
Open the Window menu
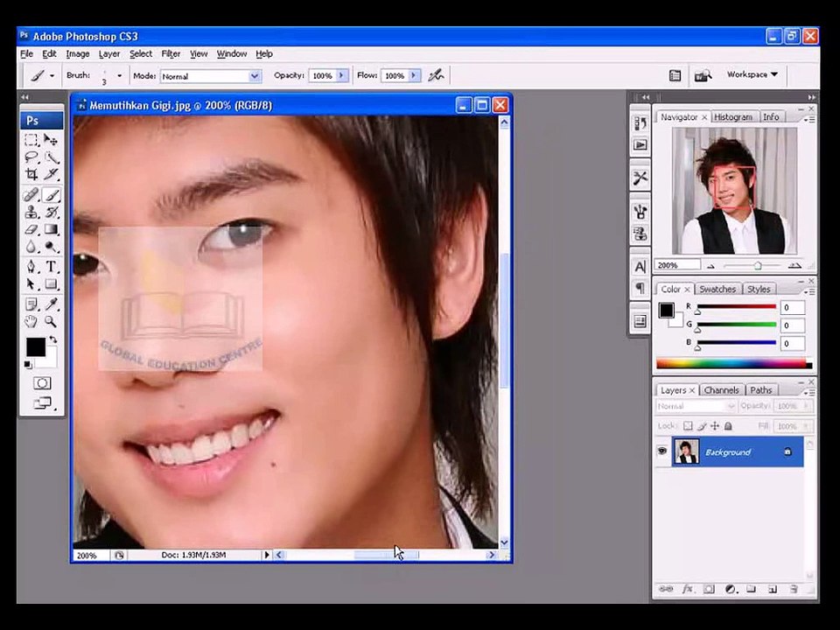[232, 53]
